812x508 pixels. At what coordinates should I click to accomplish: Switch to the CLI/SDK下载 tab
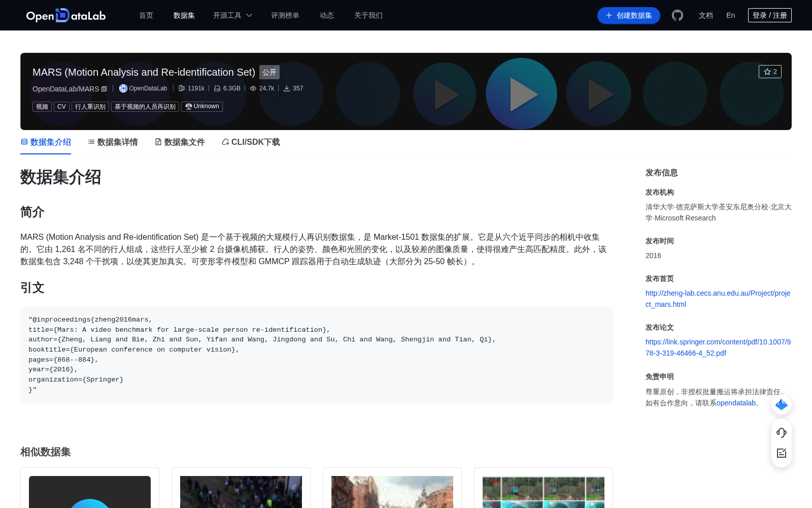coord(251,142)
